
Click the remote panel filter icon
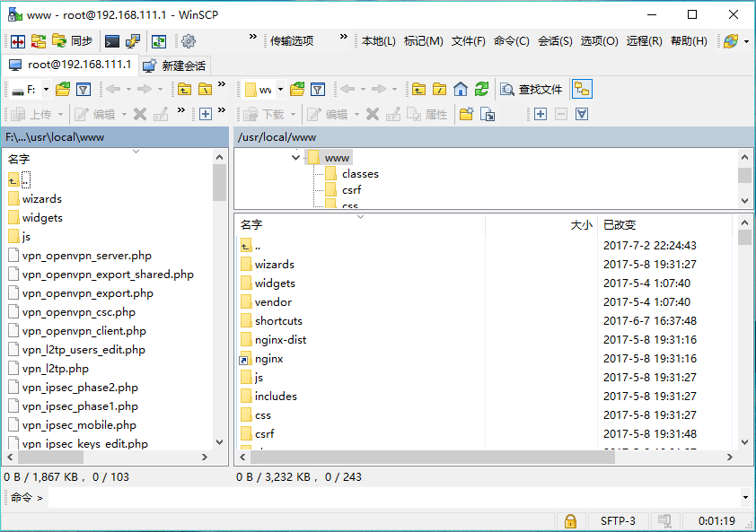[317, 89]
